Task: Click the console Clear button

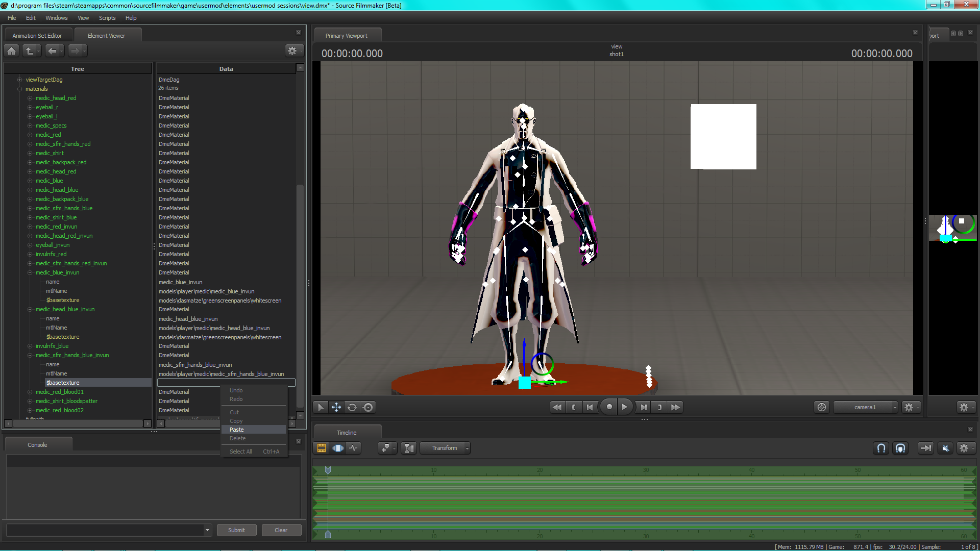Action: click(x=281, y=530)
